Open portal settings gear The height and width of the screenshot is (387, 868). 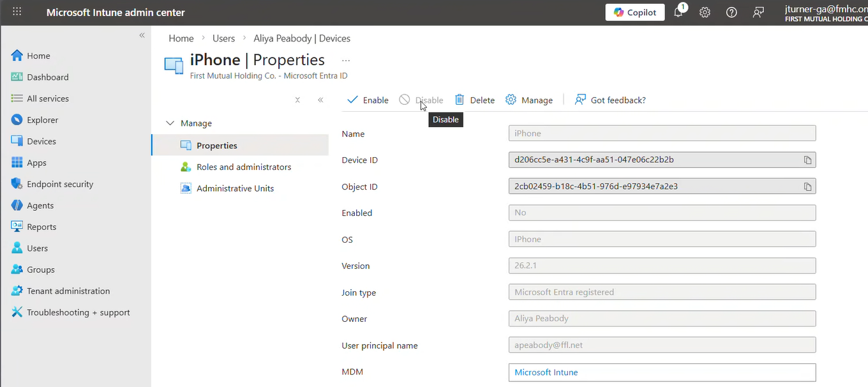tap(705, 12)
